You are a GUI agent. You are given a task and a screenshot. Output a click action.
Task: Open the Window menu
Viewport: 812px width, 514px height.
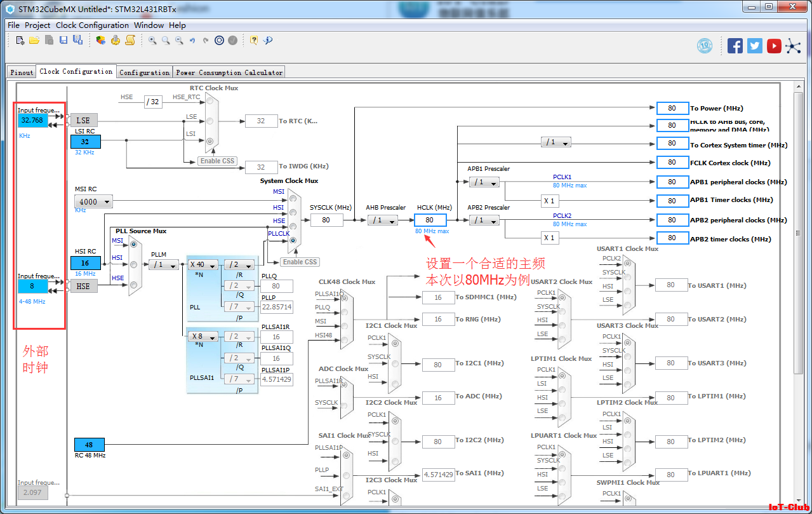pos(149,25)
